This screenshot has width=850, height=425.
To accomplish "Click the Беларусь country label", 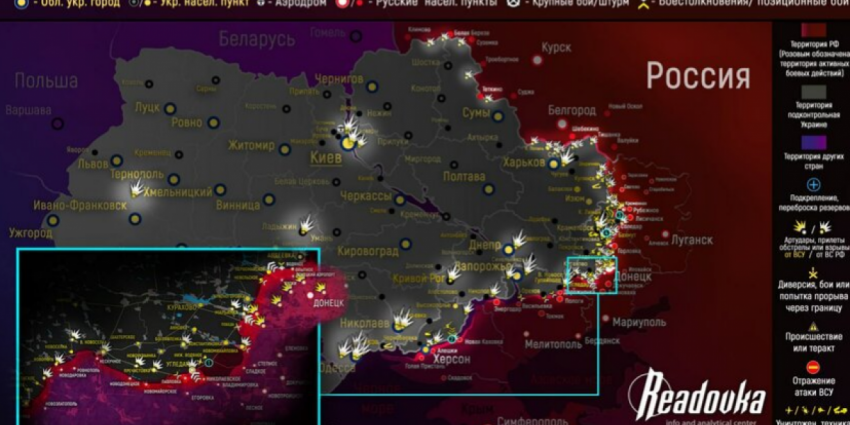I will (257, 40).
